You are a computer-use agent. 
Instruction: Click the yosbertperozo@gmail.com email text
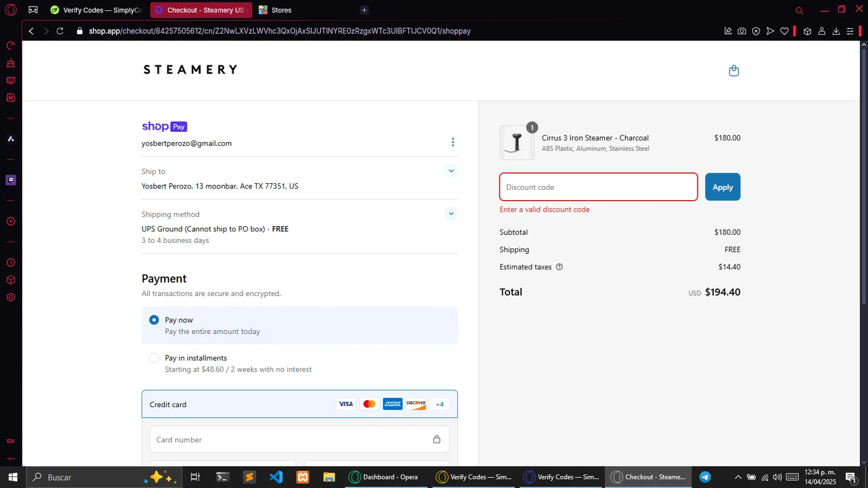coord(186,143)
